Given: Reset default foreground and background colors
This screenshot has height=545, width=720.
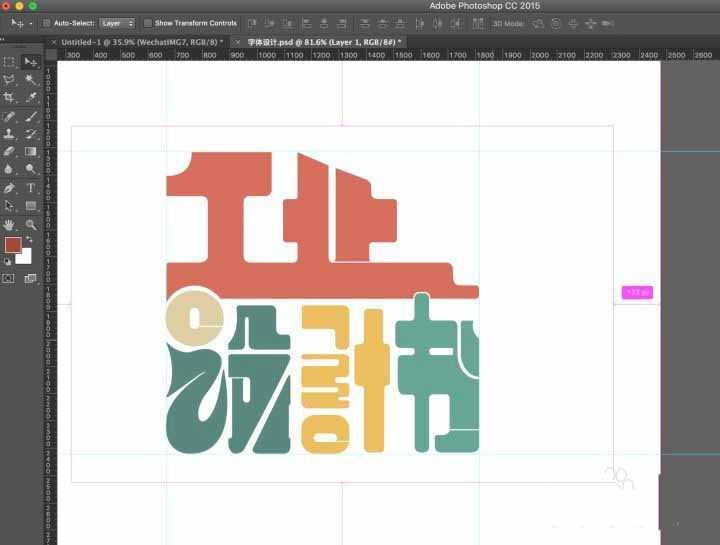Looking at the screenshot, I should point(8,261).
